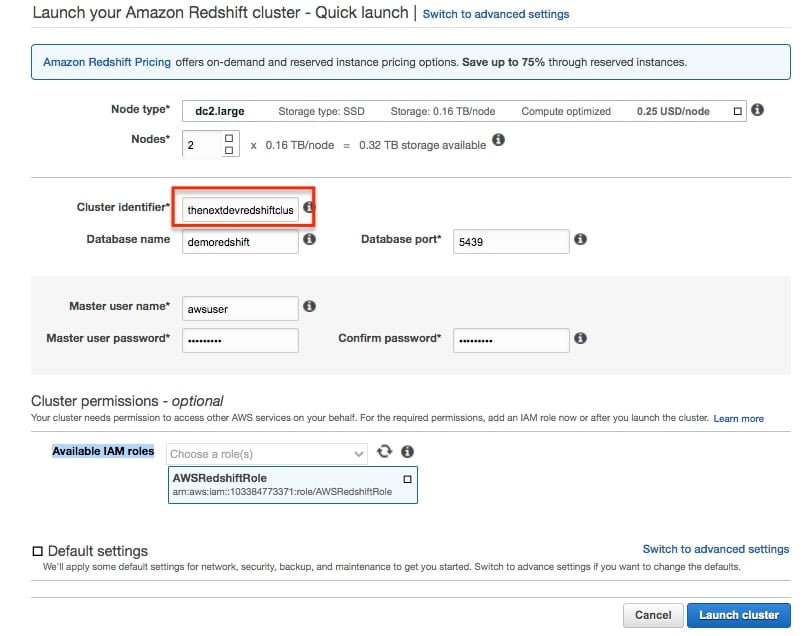
Task: Toggle the Default settings expander
Action: click(38, 551)
